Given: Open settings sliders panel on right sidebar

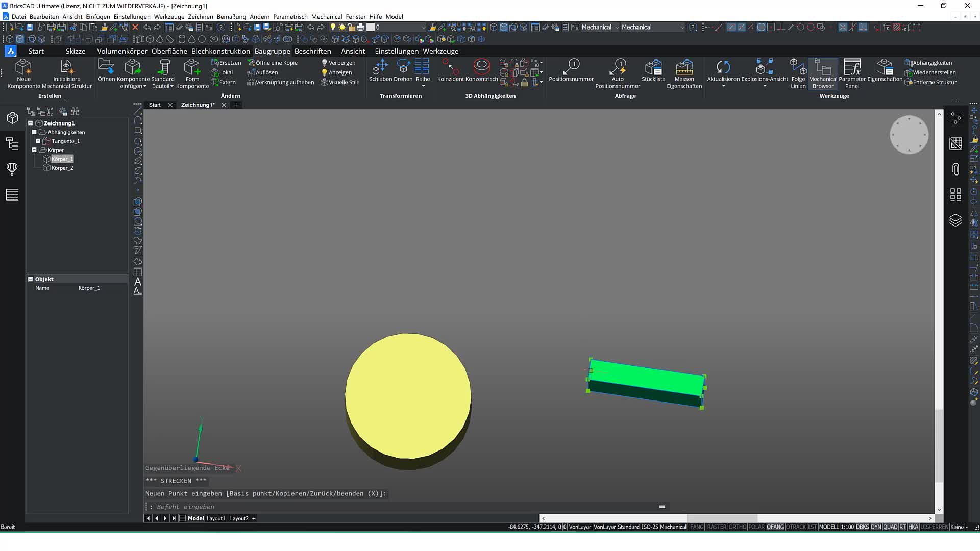Looking at the screenshot, I should 955,118.
